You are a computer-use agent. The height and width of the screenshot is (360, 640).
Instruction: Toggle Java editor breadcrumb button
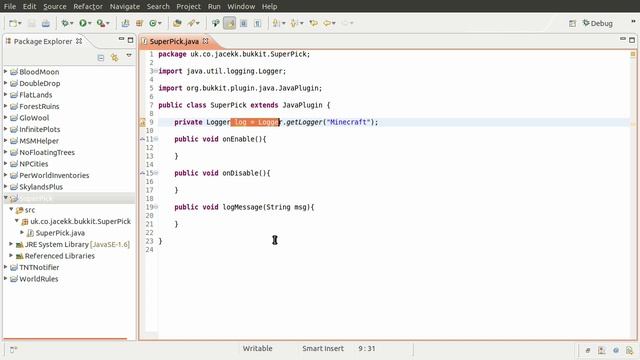pyautogui.click(x=215, y=23)
